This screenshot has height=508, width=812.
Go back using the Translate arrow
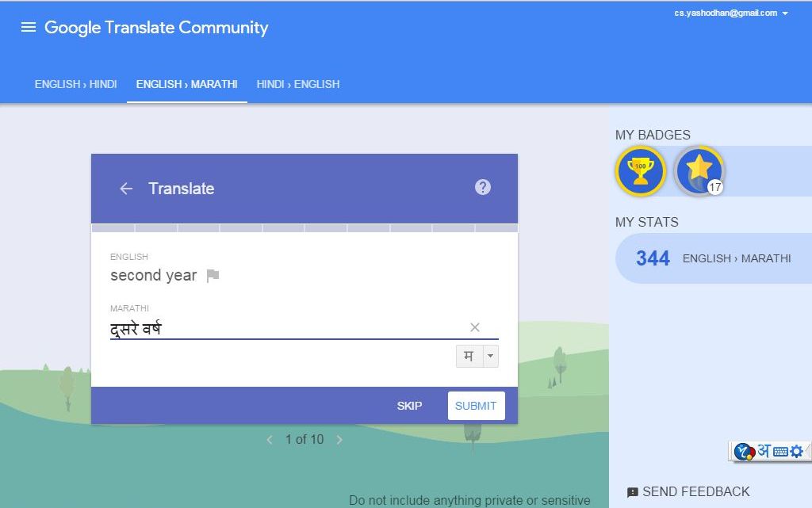(x=126, y=189)
